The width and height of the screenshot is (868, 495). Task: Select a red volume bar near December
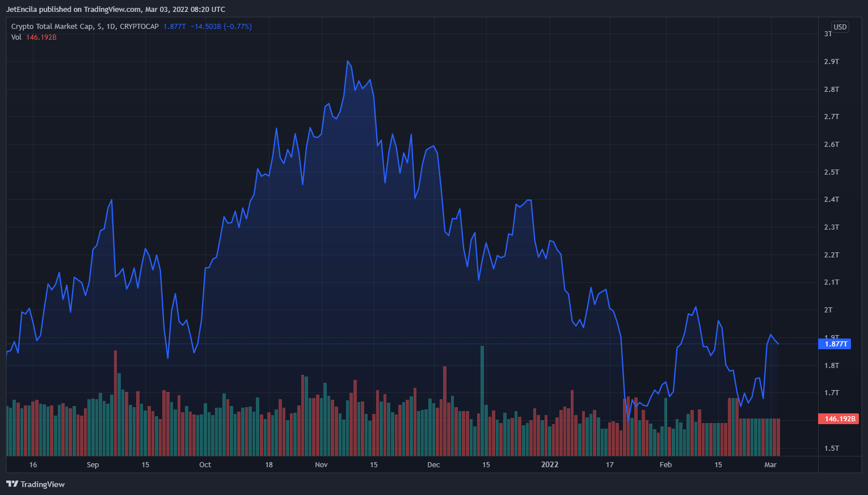pyautogui.click(x=444, y=397)
